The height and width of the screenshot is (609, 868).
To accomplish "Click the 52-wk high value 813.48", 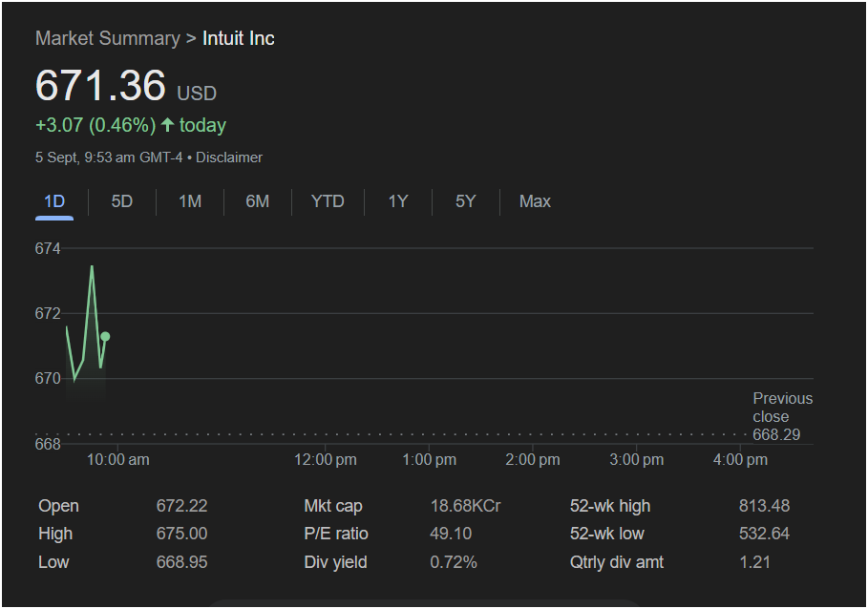I will tap(765, 506).
